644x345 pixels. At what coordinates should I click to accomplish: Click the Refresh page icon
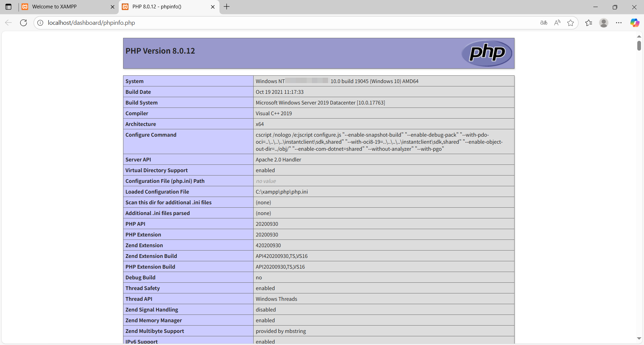[23, 23]
